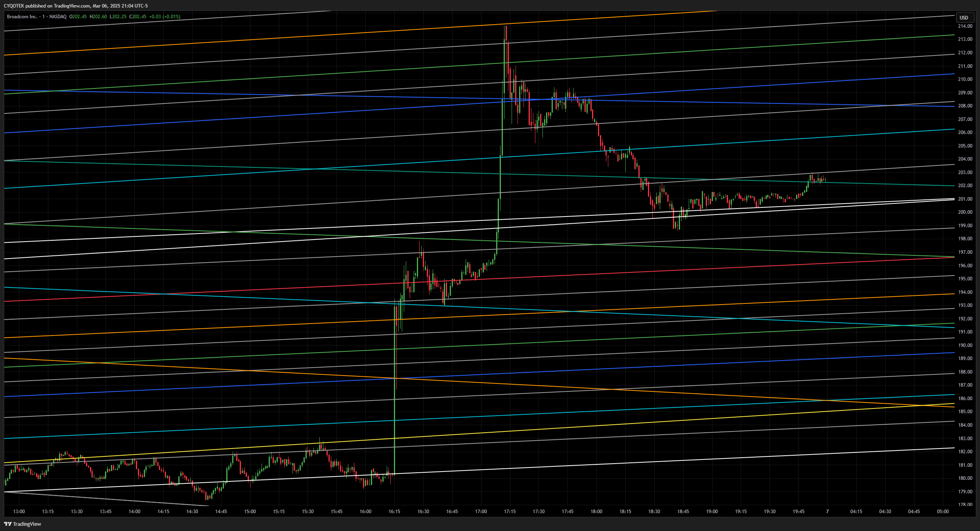Click the 13:30 time axis label
This screenshot has width=980, height=531.
tap(77, 512)
